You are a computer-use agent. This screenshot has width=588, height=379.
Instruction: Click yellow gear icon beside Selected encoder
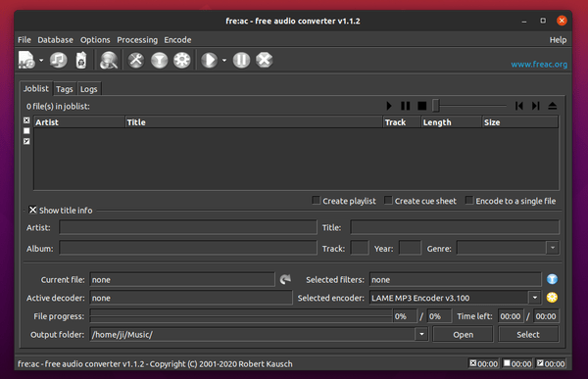click(x=552, y=298)
